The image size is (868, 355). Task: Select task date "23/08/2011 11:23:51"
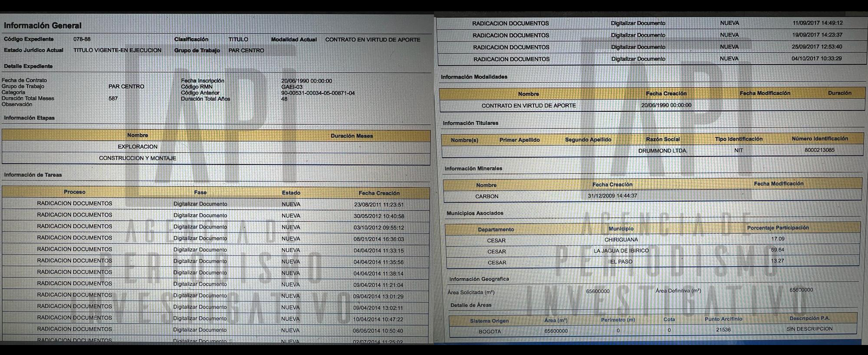coord(379,205)
